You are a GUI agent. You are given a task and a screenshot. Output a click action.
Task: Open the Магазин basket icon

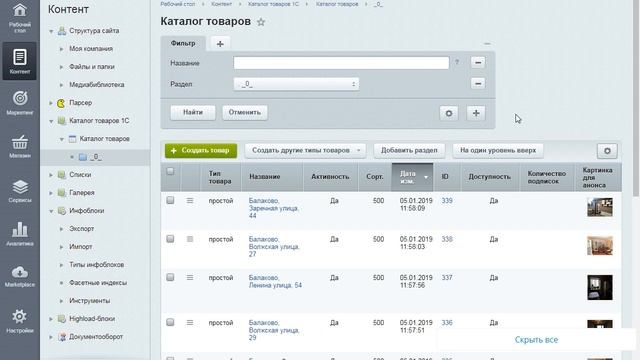(x=20, y=147)
